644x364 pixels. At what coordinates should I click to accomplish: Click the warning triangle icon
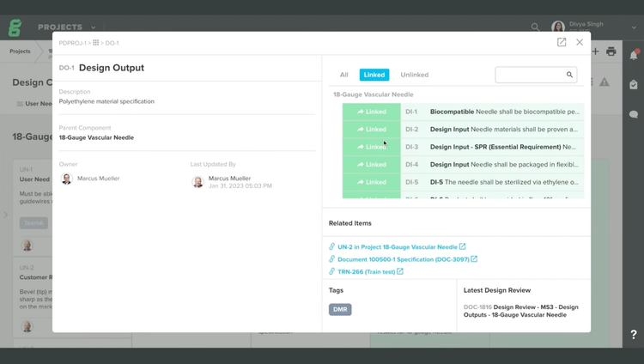coord(605,82)
